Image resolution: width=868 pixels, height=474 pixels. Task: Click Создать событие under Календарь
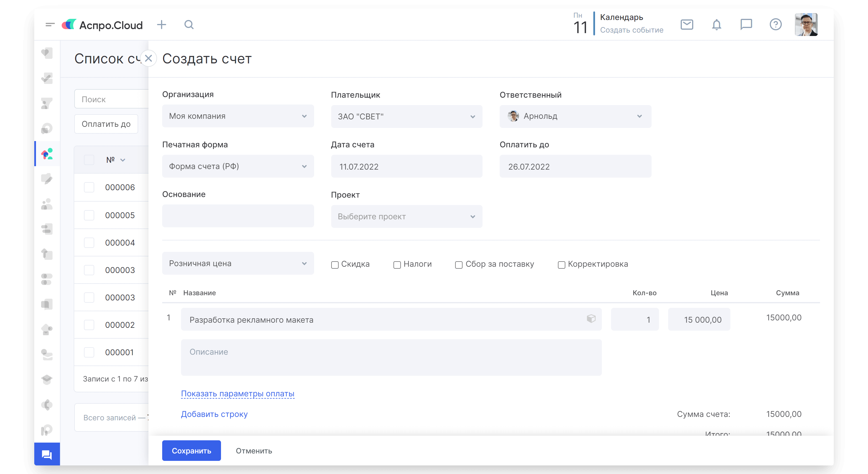coord(632,30)
